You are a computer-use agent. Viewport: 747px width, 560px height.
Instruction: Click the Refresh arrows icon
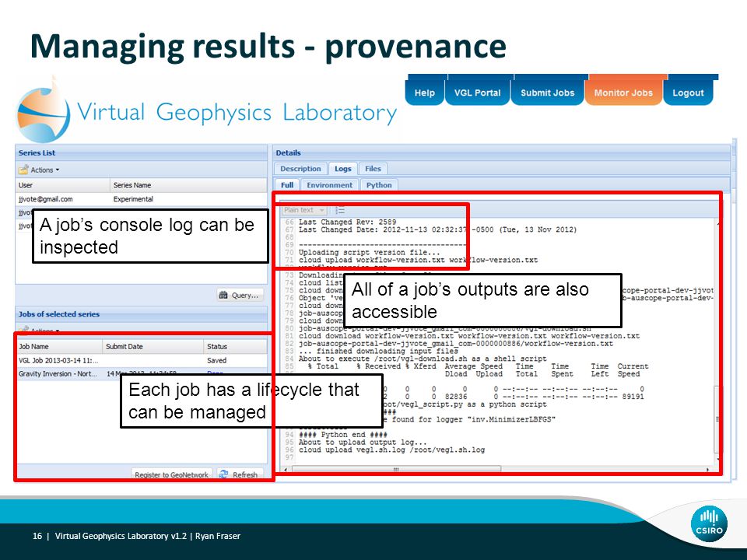point(224,474)
